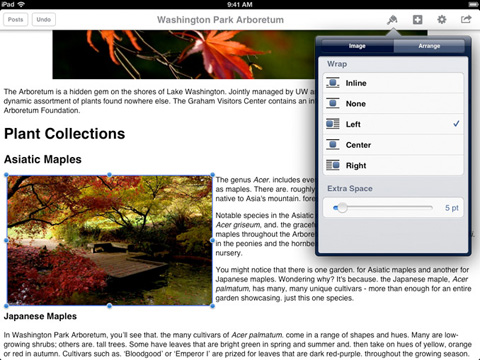Click the bottom-right corner handle of selected photo

tap(213, 306)
